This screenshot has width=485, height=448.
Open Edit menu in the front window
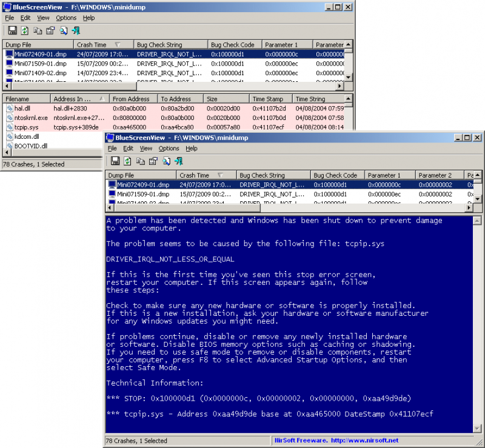(x=128, y=148)
